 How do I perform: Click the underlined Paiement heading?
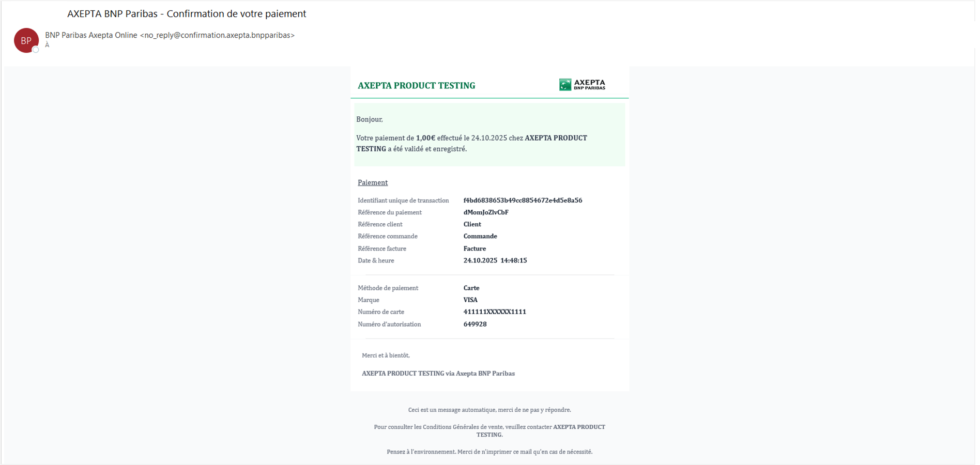[x=372, y=182]
